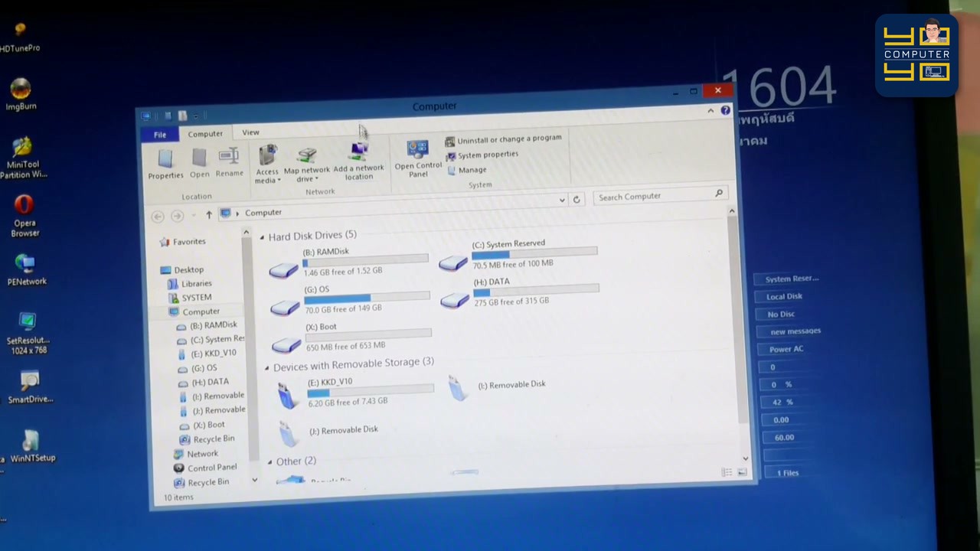Click the Manage ribbon button

[466, 170]
